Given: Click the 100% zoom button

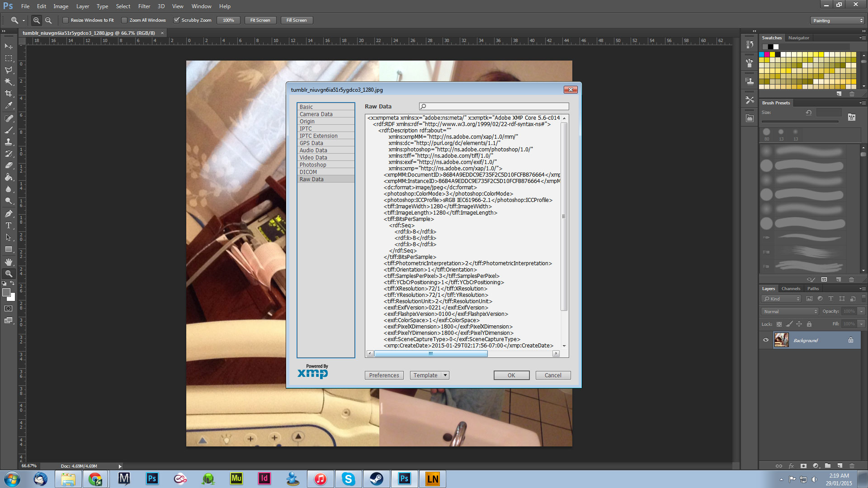Looking at the screenshot, I should point(229,20).
